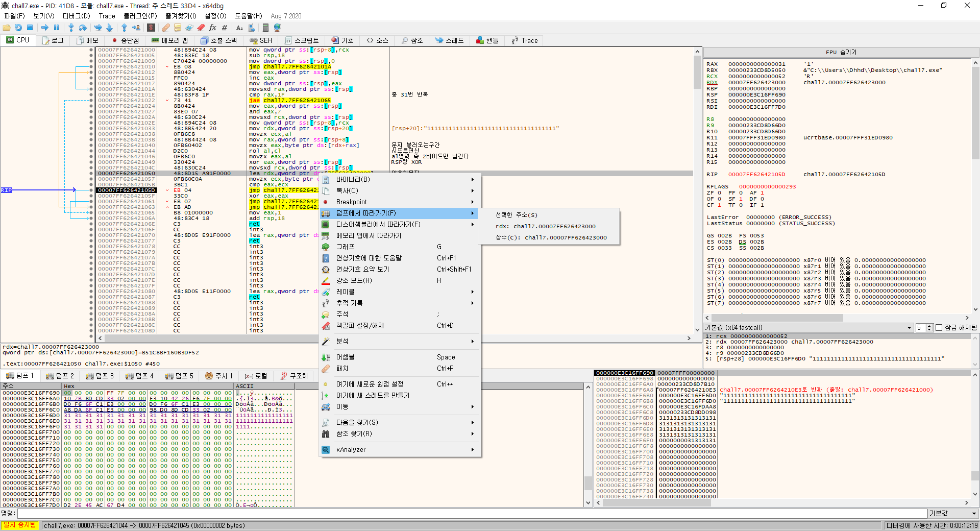Switch to the 스레드 threads tab
The width and height of the screenshot is (980, 531).
click(450, 40)
